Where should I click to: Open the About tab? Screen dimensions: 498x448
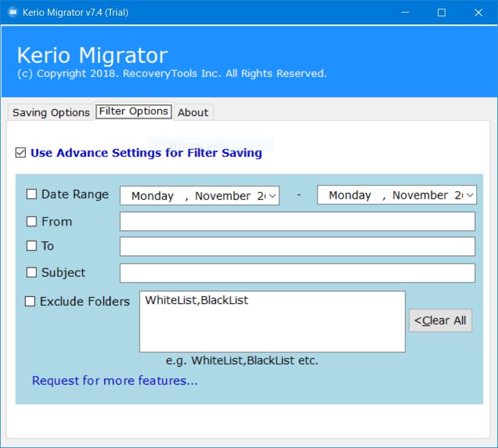pyautogui.click(x=193, y=113)
